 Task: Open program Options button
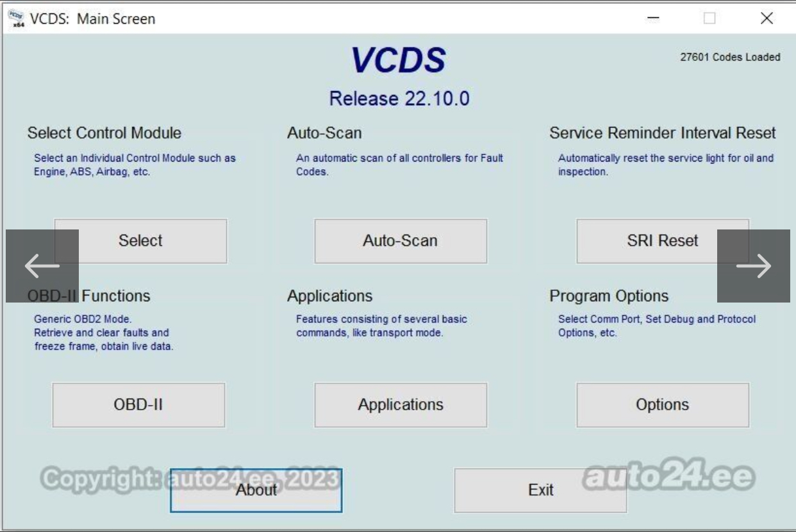tap(662, 405)
